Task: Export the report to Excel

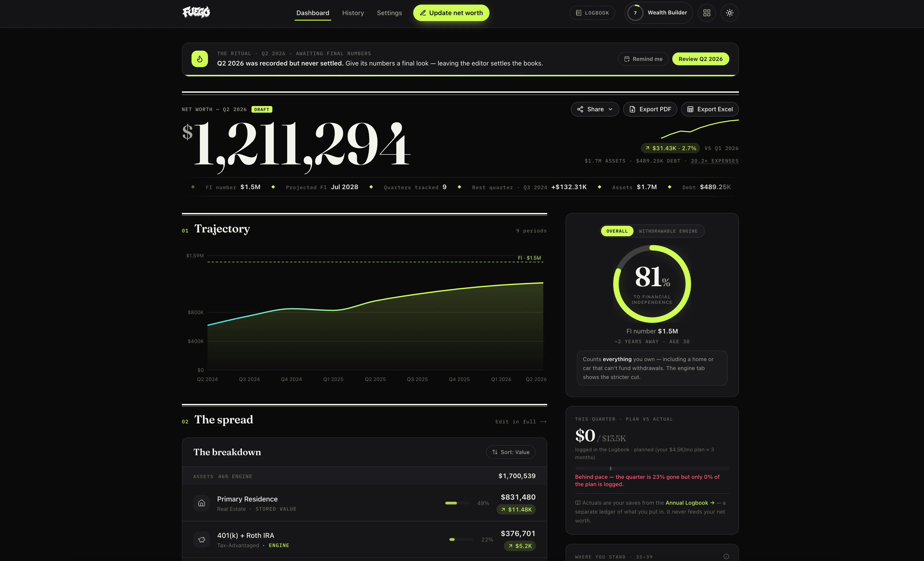Action: [x=710, y=109]
